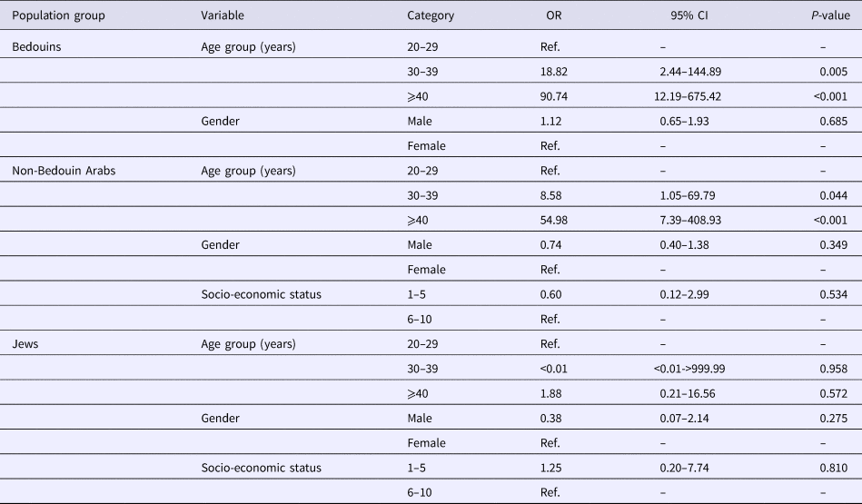
Task: Select the Variable column header
Action: [222, 15]
